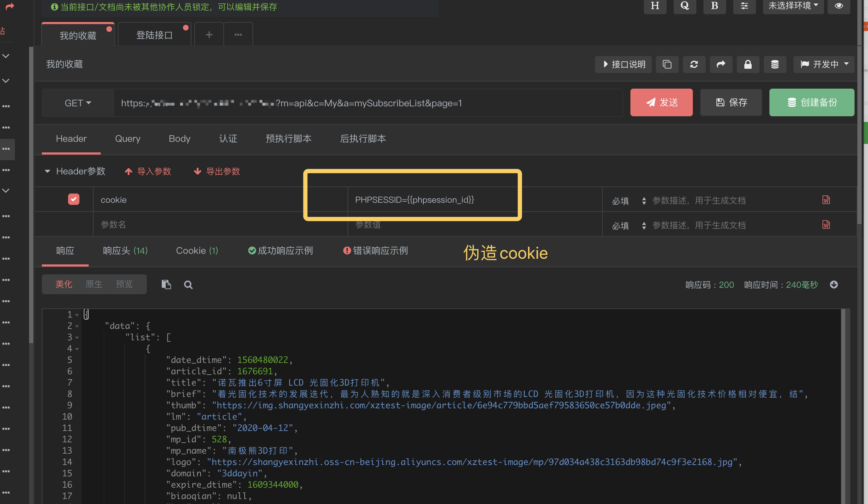Download the response via the download icon
The height and width of the screenshot is (504, 868).
pos(834,285)
